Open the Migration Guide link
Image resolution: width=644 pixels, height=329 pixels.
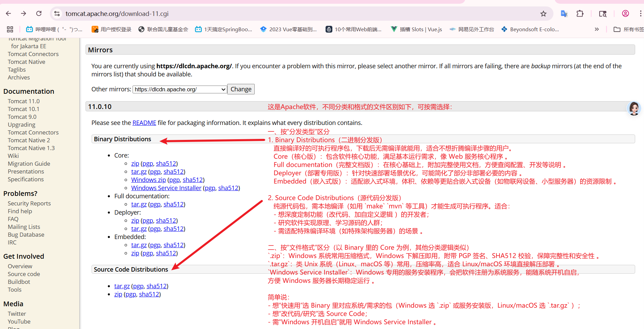[x=29, y=164]
